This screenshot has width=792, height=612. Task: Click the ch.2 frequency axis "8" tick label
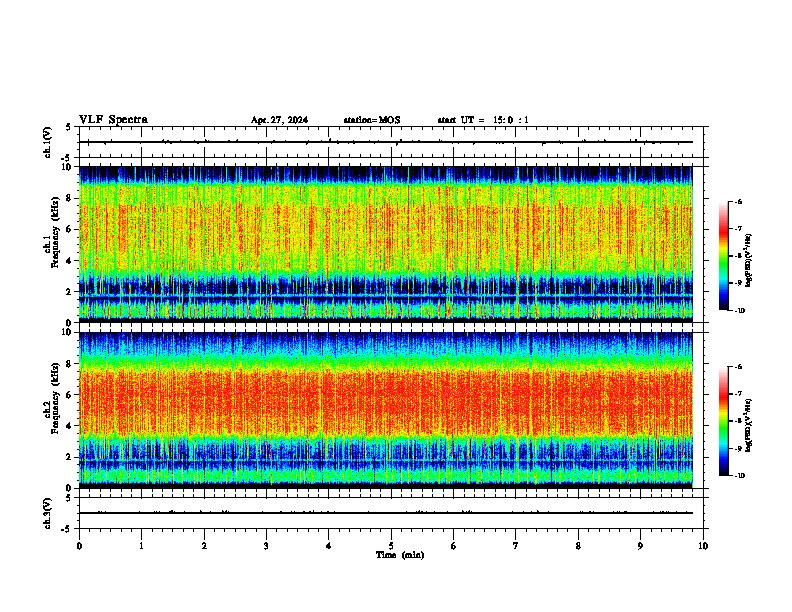(69, 364)
